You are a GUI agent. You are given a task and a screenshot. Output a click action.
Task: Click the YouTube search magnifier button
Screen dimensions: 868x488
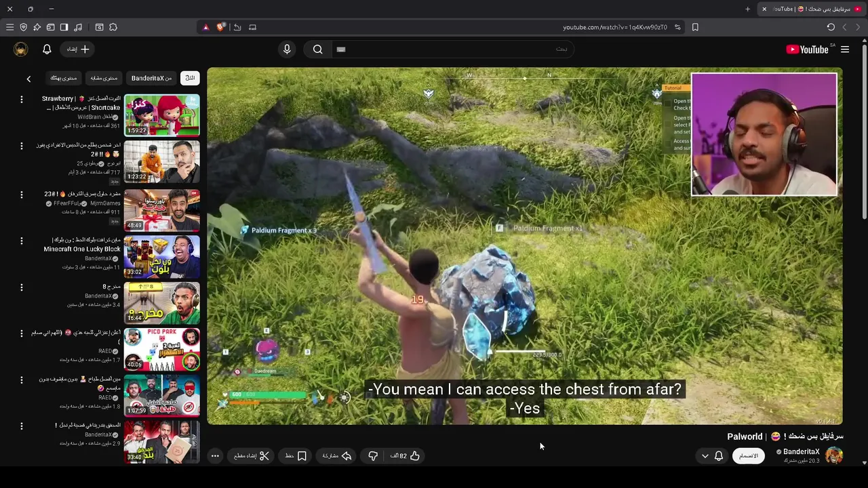tap(317, 49)
